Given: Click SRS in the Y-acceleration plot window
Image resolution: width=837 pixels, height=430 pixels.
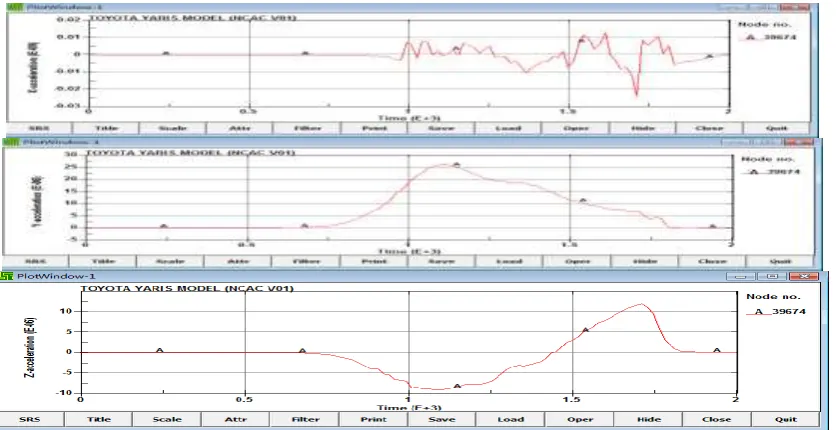Looking at the screenshot, I should coord(35,261).
